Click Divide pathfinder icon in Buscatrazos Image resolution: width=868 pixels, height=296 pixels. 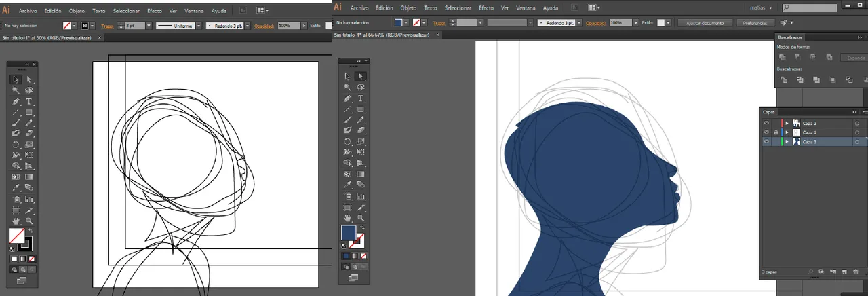point(783,79)
